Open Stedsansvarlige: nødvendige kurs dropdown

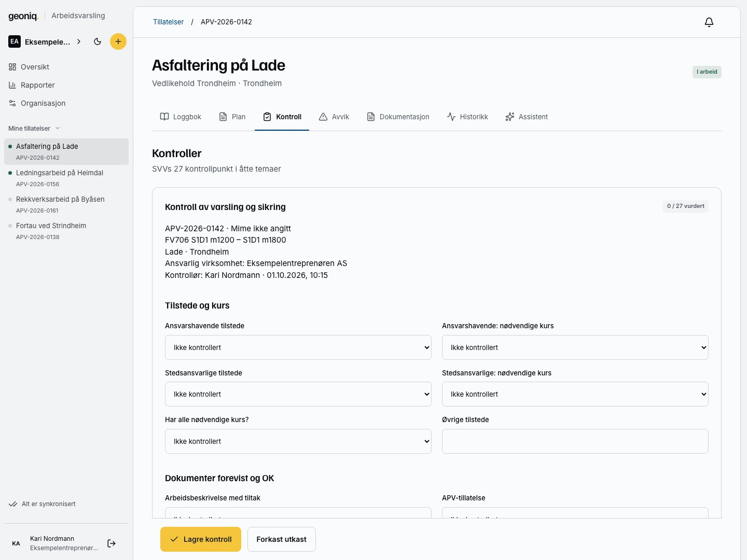(x=575, y=394)
